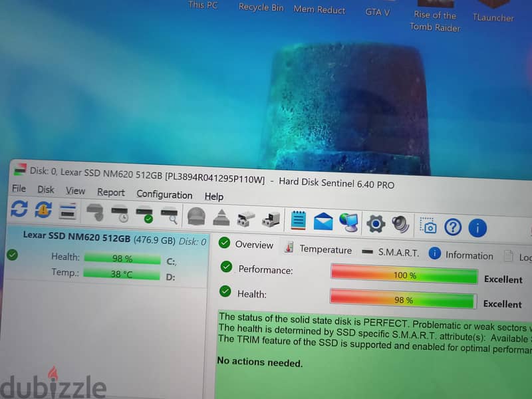Viewport: 532px width, 399px height.
Task: Click green check beside Health in Overview
Action: (x=225, y=291)
